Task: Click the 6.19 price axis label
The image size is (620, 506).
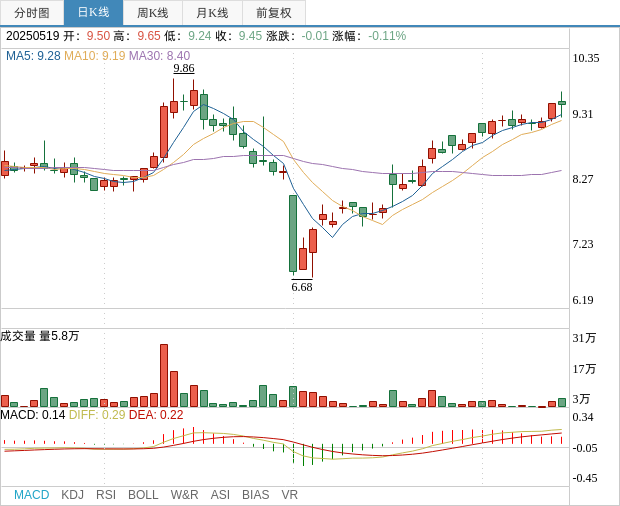Action: (583, 300)
